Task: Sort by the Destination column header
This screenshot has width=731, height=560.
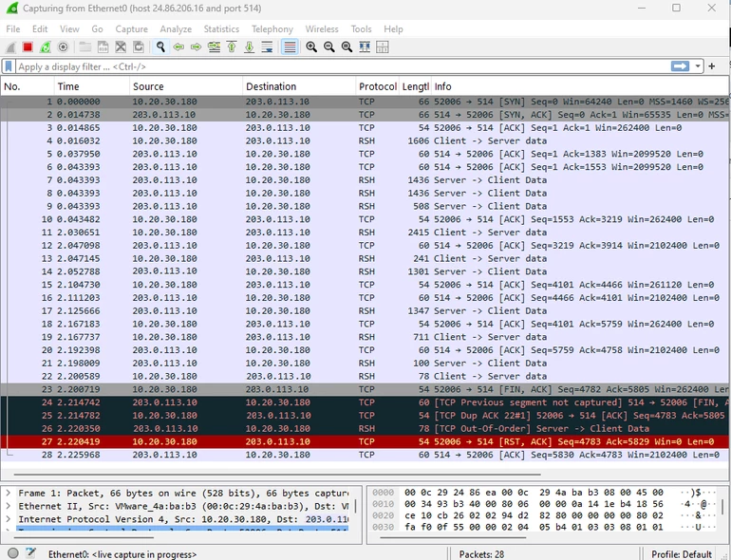Action: pyautogui.click(x=299, y=86)
